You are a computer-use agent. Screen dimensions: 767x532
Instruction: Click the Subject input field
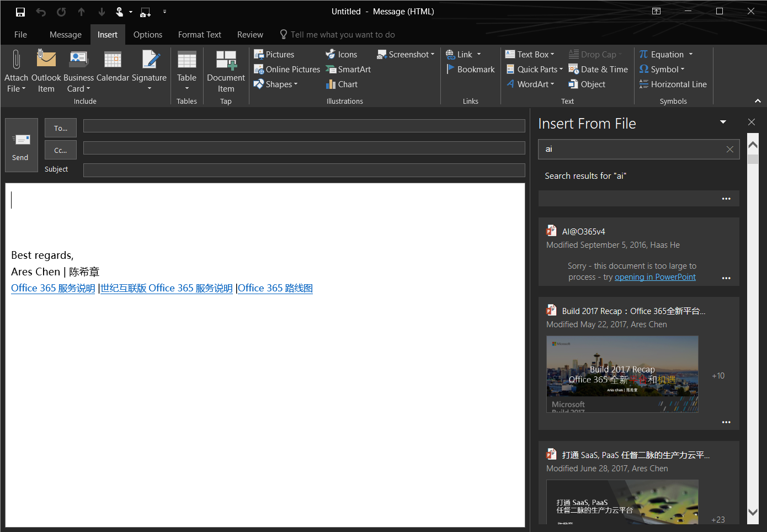pyautogui.click(x=303, y=170)
